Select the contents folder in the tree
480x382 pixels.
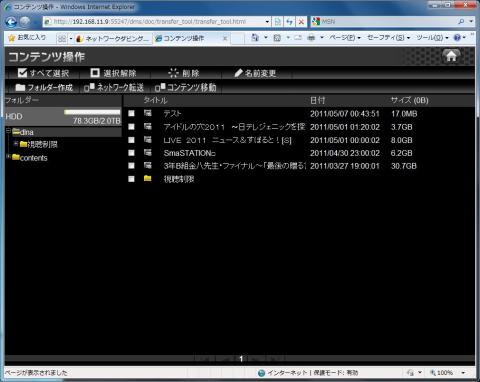(30, 158)
